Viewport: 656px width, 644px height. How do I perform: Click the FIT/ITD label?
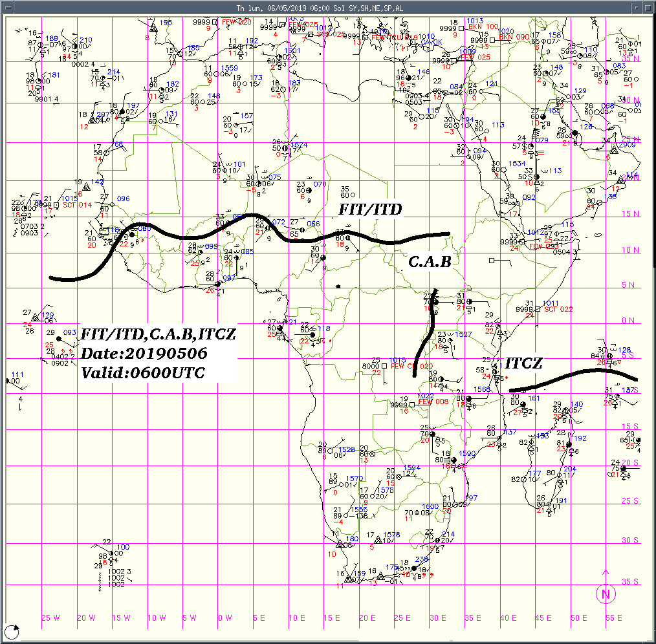click(x=371, y=209)
